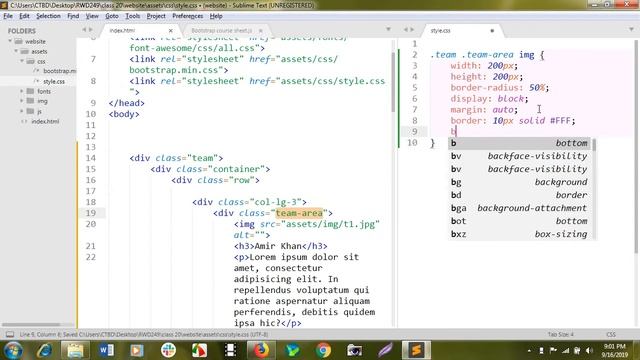Choose the 'background' autocomplete suggestion
The width and height of the screenshot is (640, 360).
[x=519, y=182]
